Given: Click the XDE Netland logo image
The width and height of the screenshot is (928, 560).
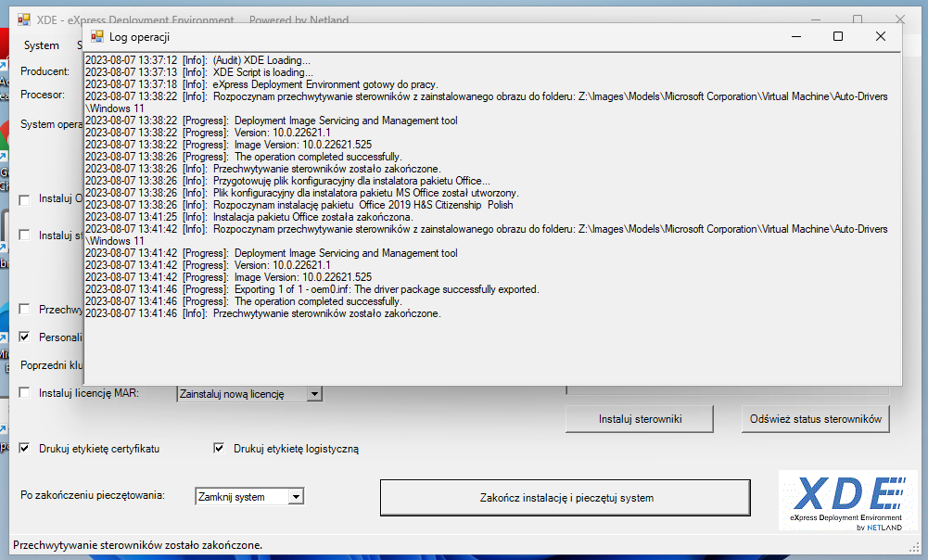Looking at the screenshot, I should 847,502.
